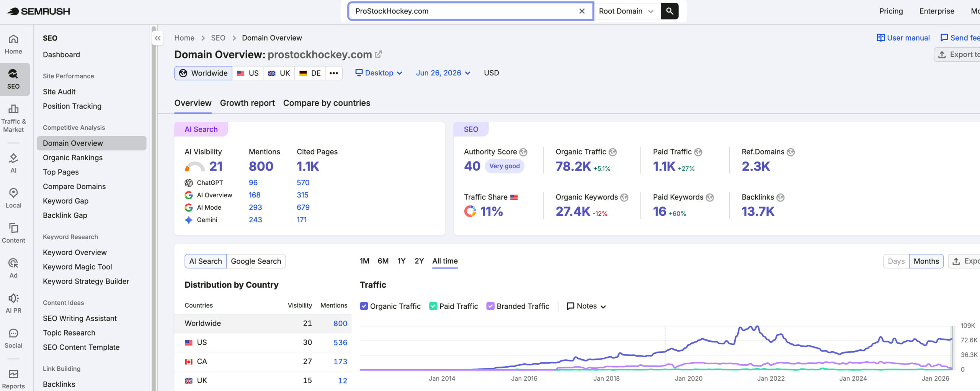This screenshot has height=391, width=980.
Task: Open the Content sidebar section
Action: pos(13,233)
